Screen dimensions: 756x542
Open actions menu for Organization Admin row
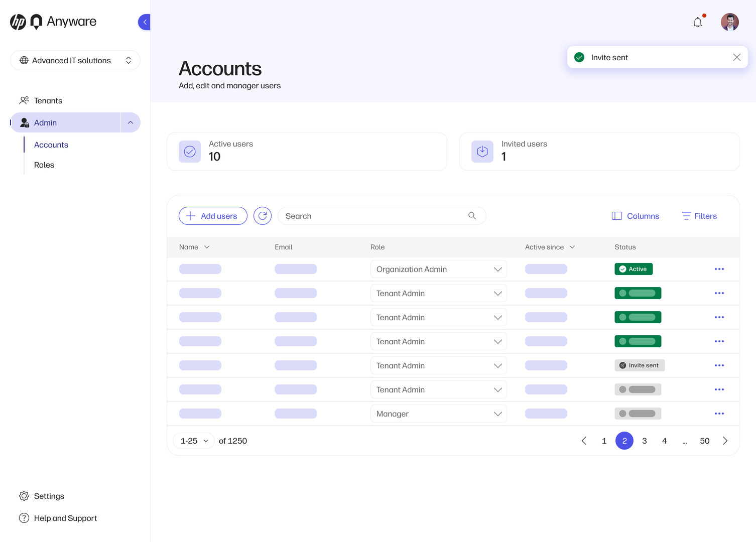point(719,269)
